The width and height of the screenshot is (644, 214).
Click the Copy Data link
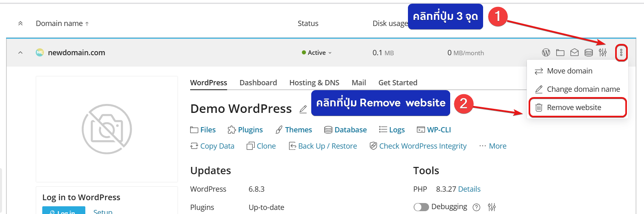point(212,146)
